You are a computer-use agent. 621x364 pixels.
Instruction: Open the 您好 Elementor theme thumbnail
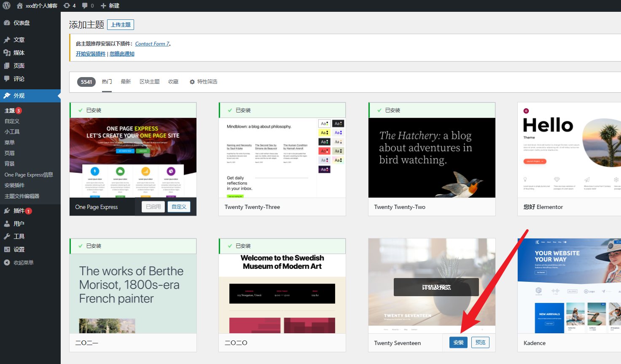pyautogui.click(x=569, y=150)
